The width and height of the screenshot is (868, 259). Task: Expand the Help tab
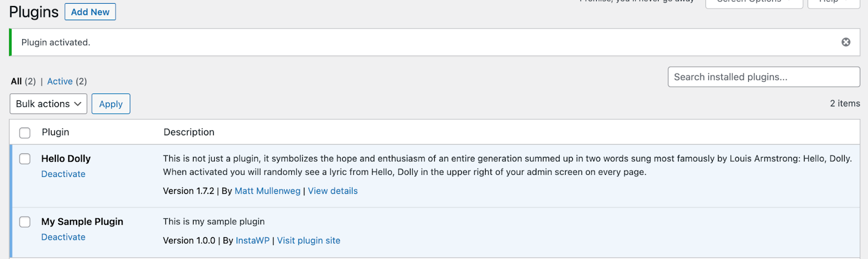[x=833, y=2]
